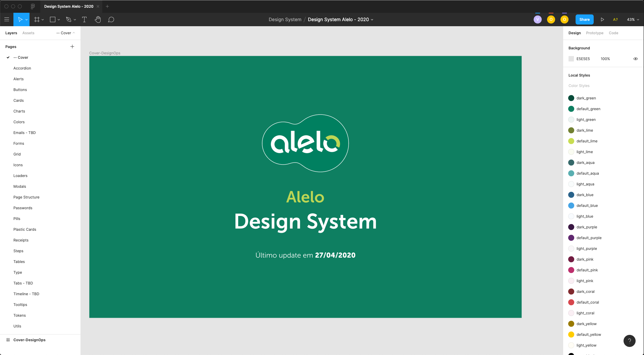Image resolution: width=644 pixels, height=355 pixels.
Task: Switch to the Design tab
Action: (575, 33)
